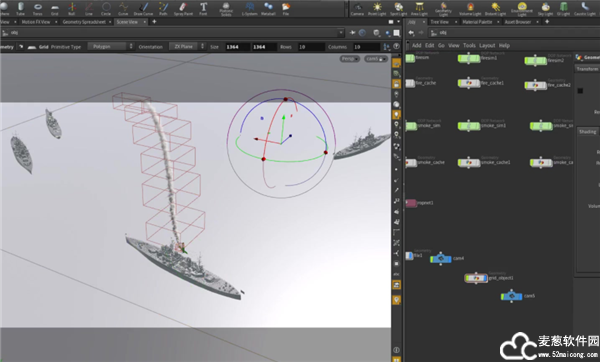This screenshot has width=600, height=362.
Task: Select the Draw Curve shelf tool
Action: pyautogui.click(x=143, y=8)
